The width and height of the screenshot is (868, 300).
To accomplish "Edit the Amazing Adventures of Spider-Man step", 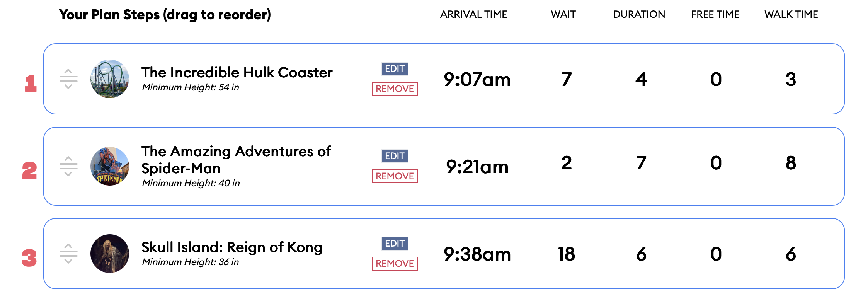I will point(395,156).
